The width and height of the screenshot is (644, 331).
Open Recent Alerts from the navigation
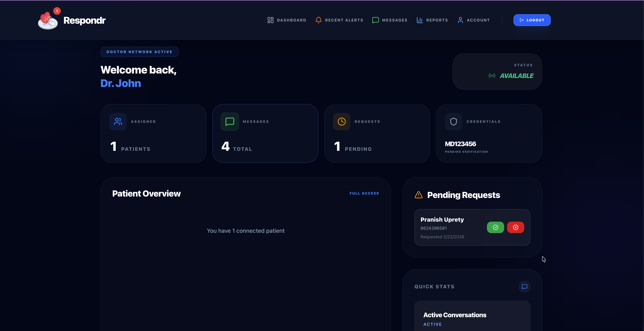339,20
